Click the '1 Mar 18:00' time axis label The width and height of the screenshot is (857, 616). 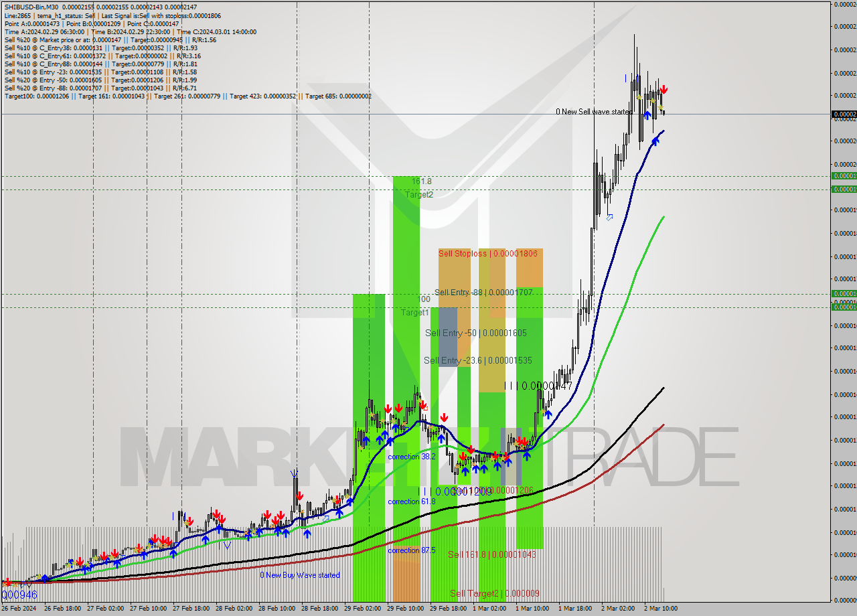(x=574, y=609)
